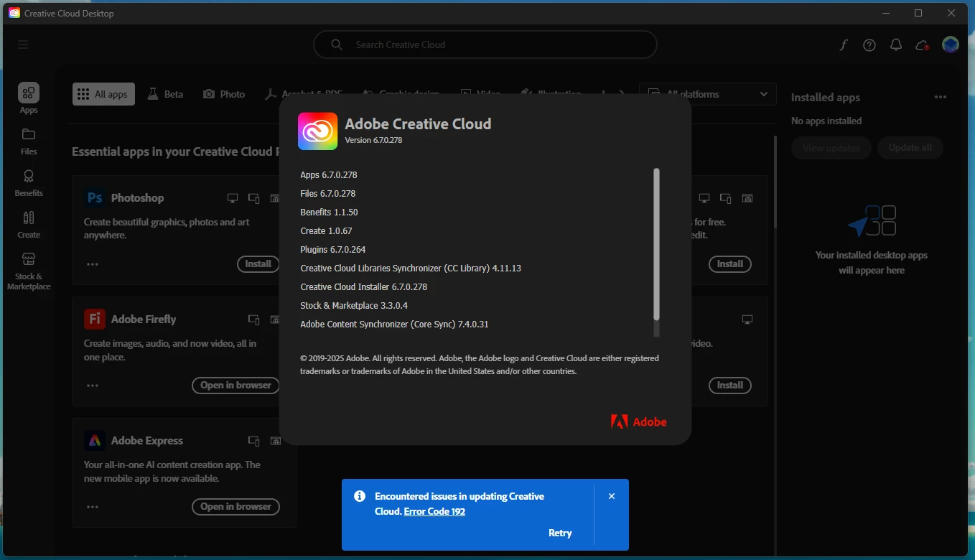
Task: Expand the All platforms dropdown
Action: pos(708,94)
